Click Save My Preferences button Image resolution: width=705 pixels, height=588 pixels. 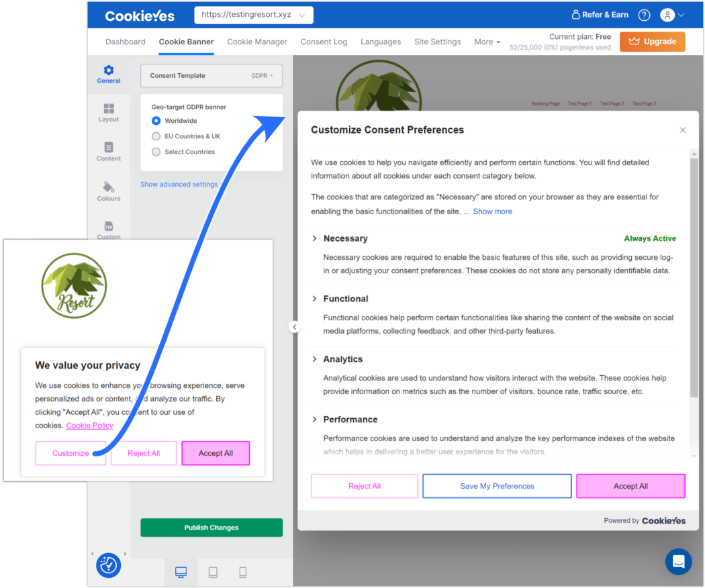(497, 486)
